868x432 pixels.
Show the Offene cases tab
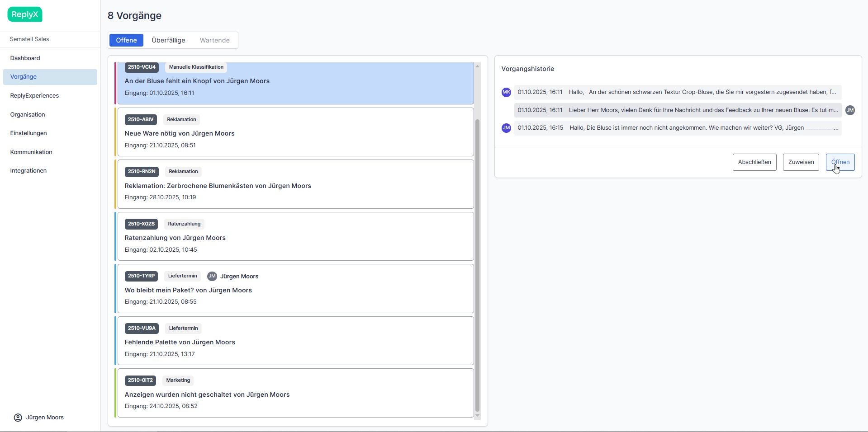[x=126, y=40]
